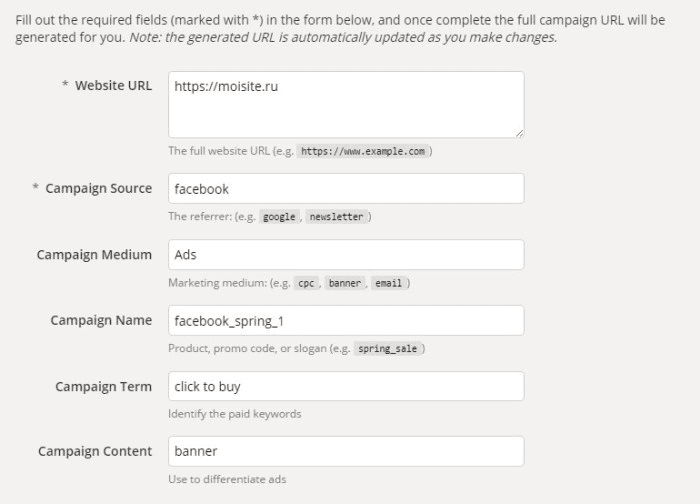Viewport: 700px width, 504px height.
Task: Click the Campaign Term label
Action: point(104,386)
